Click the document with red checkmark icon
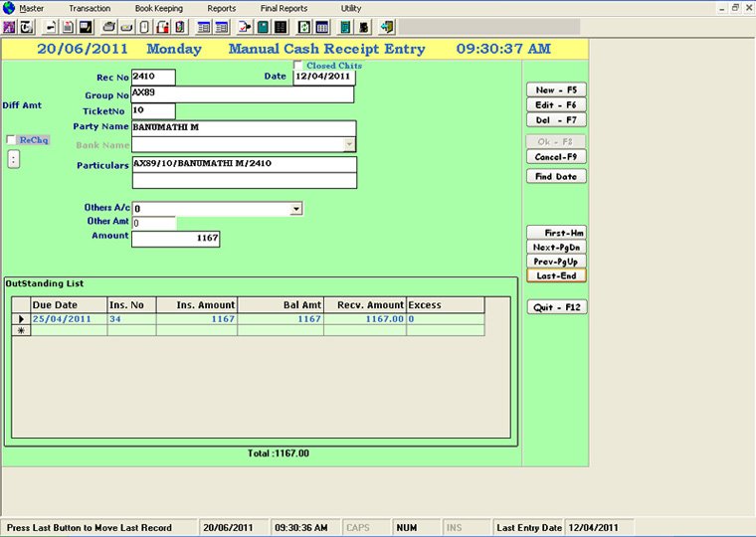The image size is (756, 537). pos(245,26)
